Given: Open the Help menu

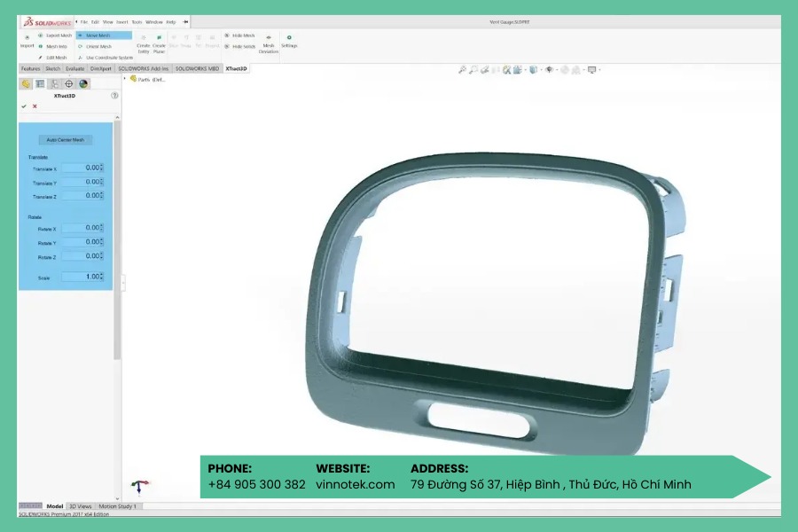Looking at the screenshot, I should tap(171, 22).
